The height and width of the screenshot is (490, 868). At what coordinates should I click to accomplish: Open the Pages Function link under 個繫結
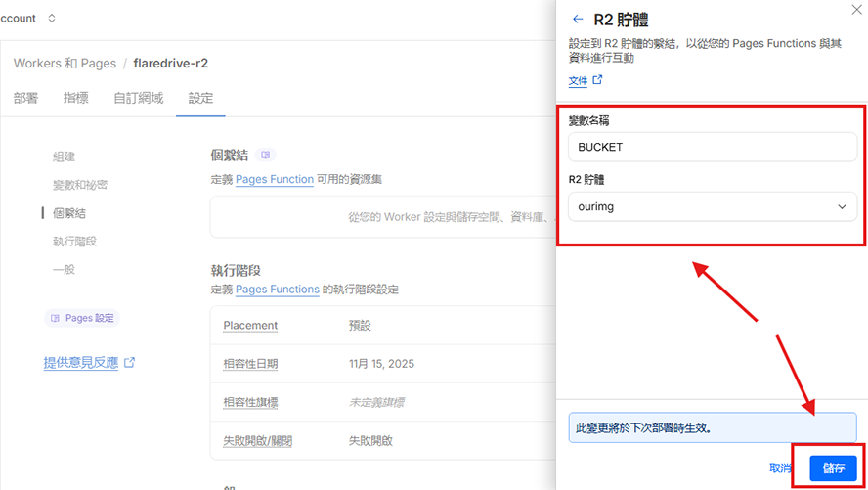pyautogui.click(x=275, y=179)
